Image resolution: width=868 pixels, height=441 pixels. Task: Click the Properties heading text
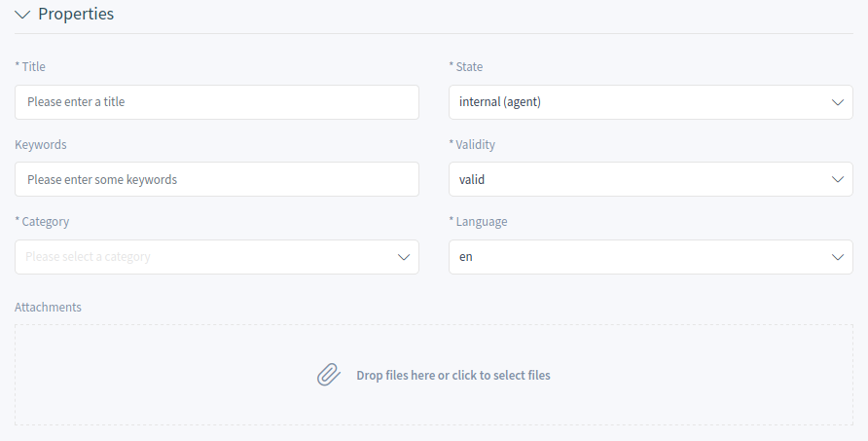76,14
